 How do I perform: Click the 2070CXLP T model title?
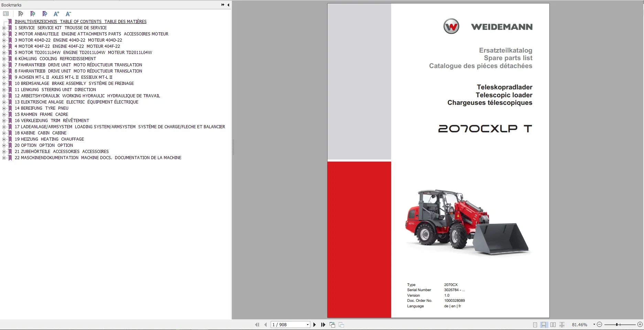(x=485, y=129)
